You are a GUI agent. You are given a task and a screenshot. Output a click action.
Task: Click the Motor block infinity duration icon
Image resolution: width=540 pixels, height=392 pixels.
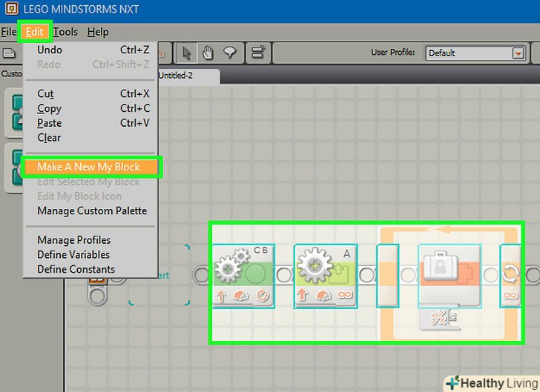[345, 295]
